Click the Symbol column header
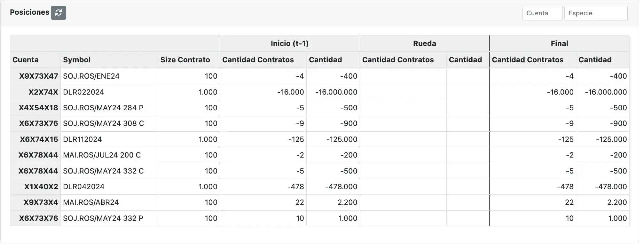This screenshot has width=644, height=248. 77,60
